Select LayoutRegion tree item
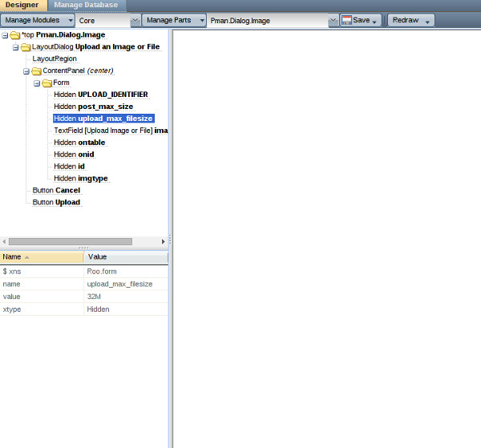Image resolution: width=481 pixels, height=448 pixels. click(55, 59)
